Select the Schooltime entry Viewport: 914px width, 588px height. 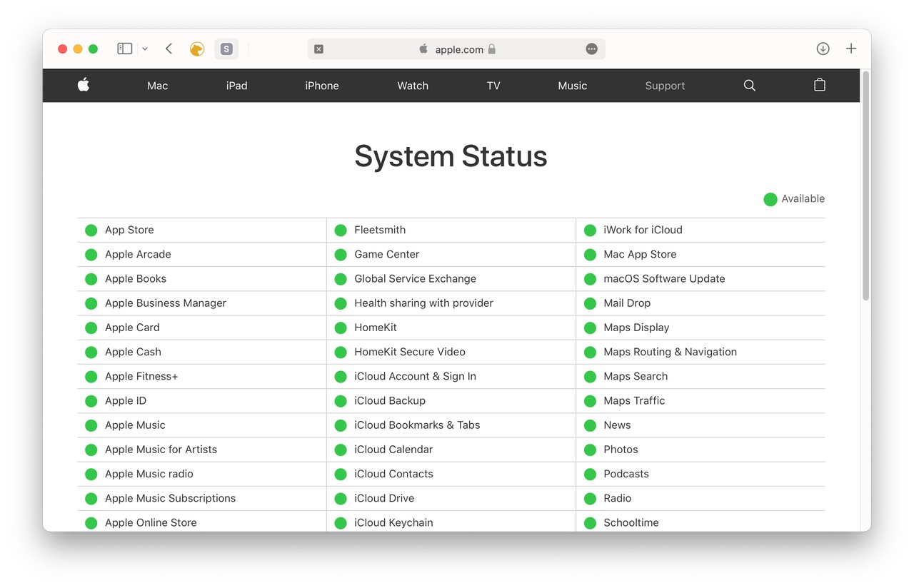tap(631, 522)
